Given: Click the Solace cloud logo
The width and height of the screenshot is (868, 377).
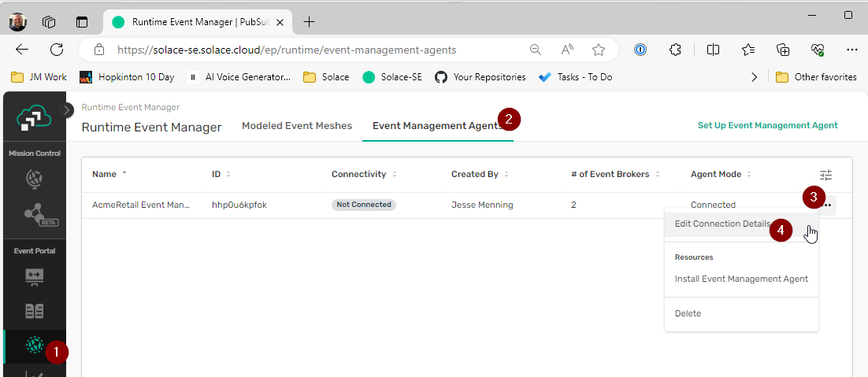Looking at the screenshot, I should [34, 119].
